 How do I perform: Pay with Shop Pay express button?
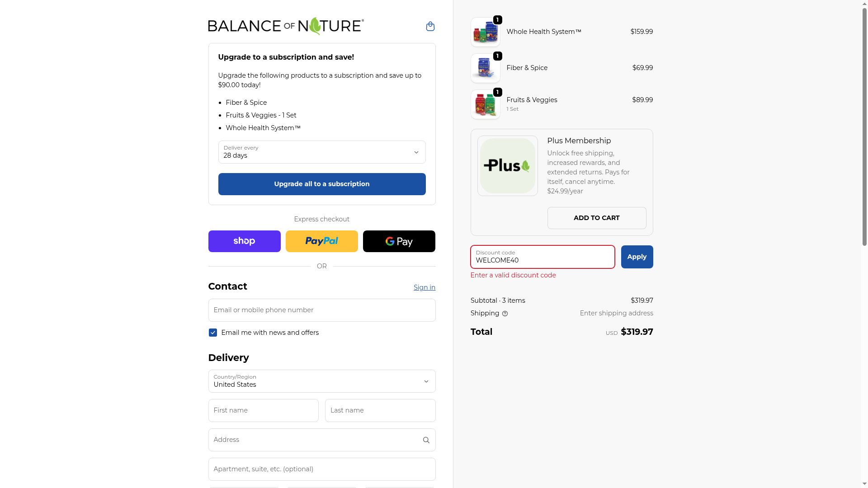click(x=244, y=241)
